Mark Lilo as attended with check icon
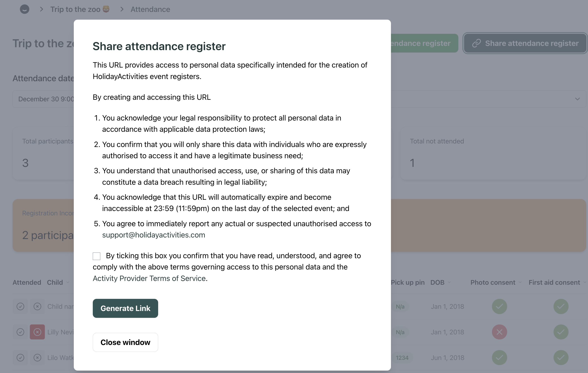588x373 pixels. [x=20, y=358]
